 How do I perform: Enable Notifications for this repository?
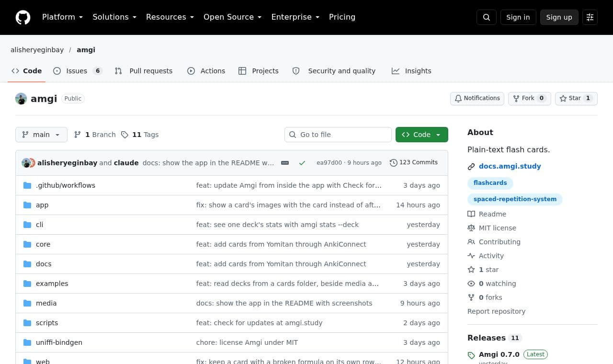click(x=477, y=98)
